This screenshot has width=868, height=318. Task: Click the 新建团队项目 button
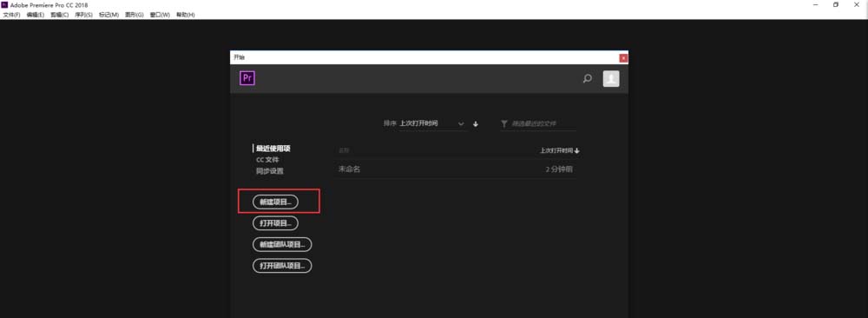(282, 244)
